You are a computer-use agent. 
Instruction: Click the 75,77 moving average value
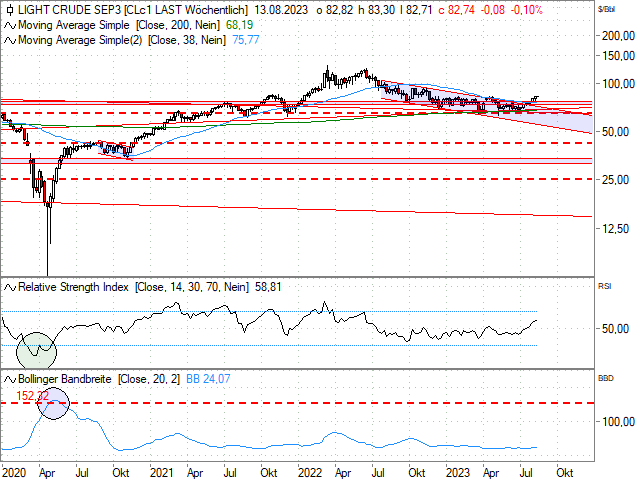coord(246,40)
